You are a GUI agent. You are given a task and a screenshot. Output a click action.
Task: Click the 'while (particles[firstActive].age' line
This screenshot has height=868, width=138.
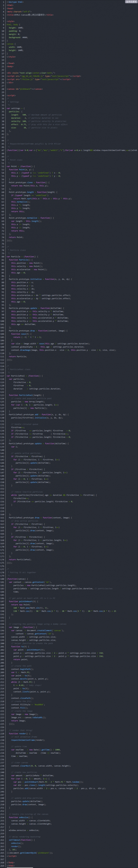pos(54,495)
